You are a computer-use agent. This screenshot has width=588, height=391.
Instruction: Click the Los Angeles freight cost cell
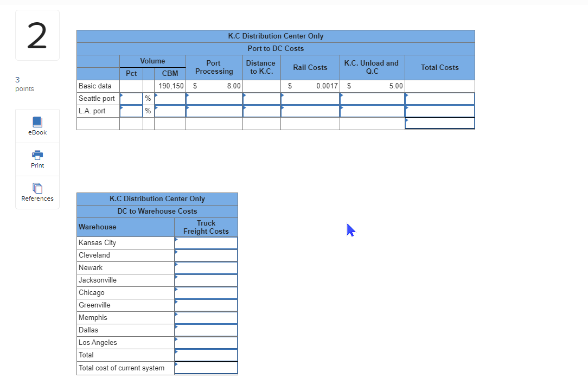click(206, 342)
